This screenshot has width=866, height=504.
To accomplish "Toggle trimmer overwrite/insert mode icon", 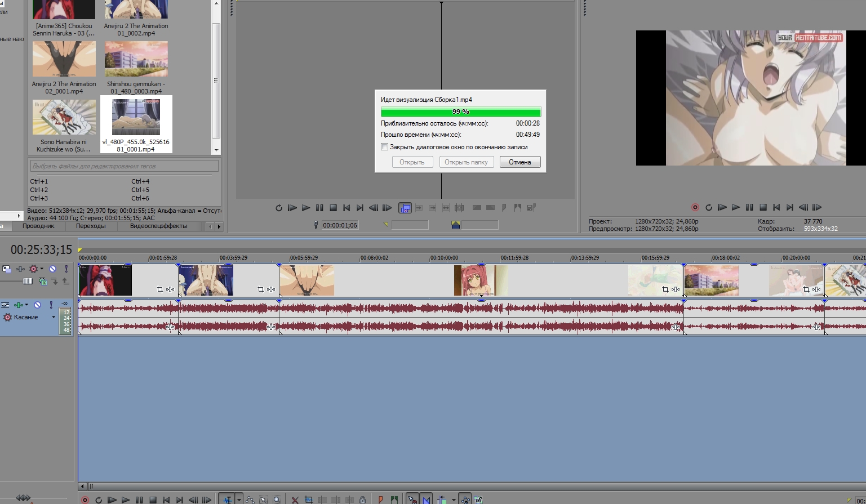I will [x=405, y=208].
